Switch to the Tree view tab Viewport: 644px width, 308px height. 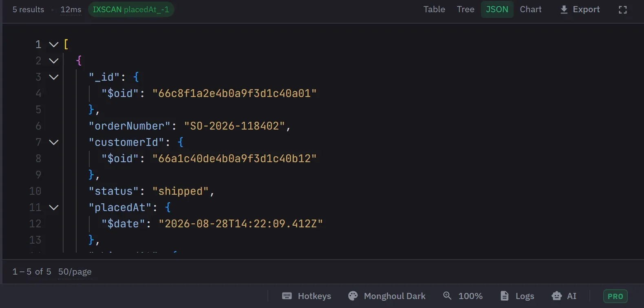click(x=465, y=9)
